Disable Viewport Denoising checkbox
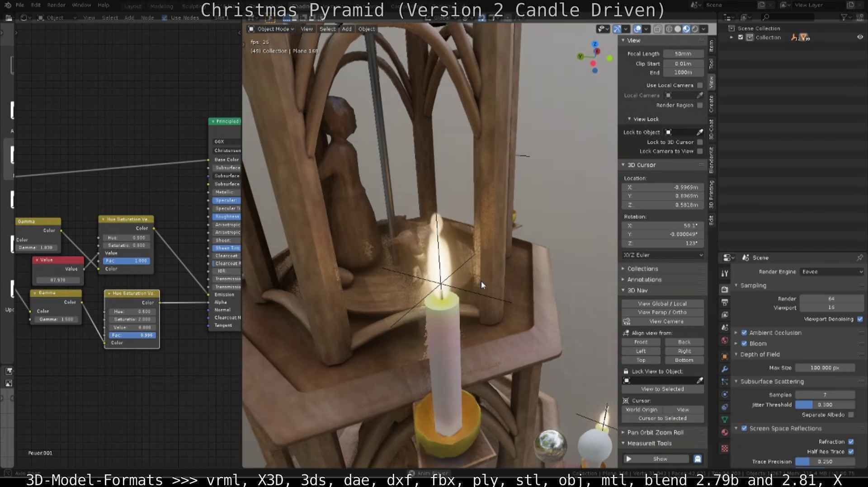The image size is (868, 487). pos(860,319)
